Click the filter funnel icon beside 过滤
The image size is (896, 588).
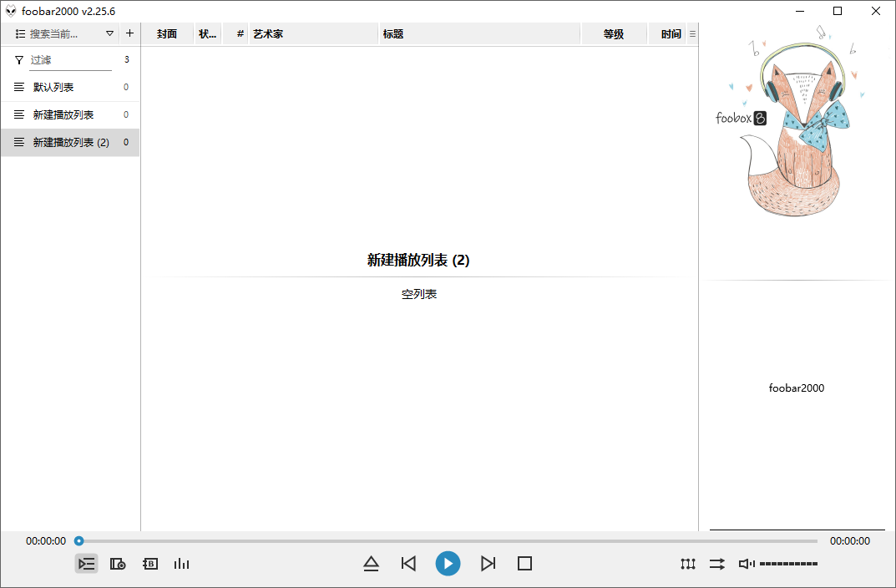pyautogui.click(x=18, y=59)
